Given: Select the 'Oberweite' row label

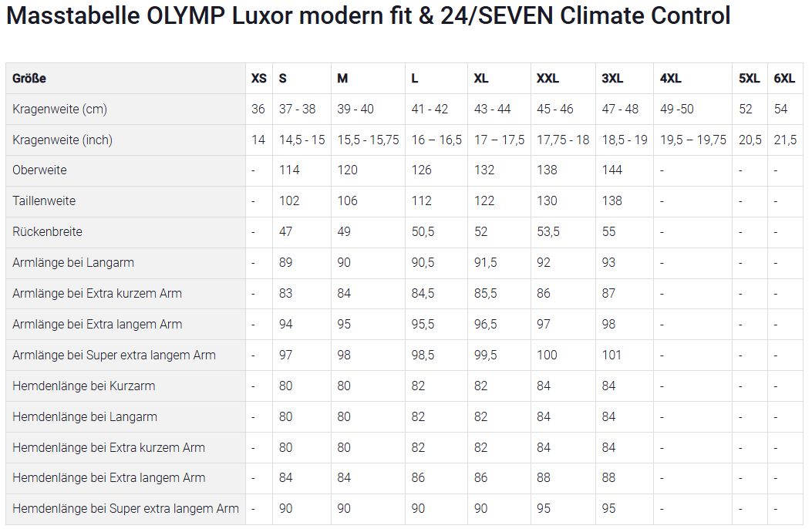Looking at the screenshot, I should pyautogui.click(x=39, y=170).
